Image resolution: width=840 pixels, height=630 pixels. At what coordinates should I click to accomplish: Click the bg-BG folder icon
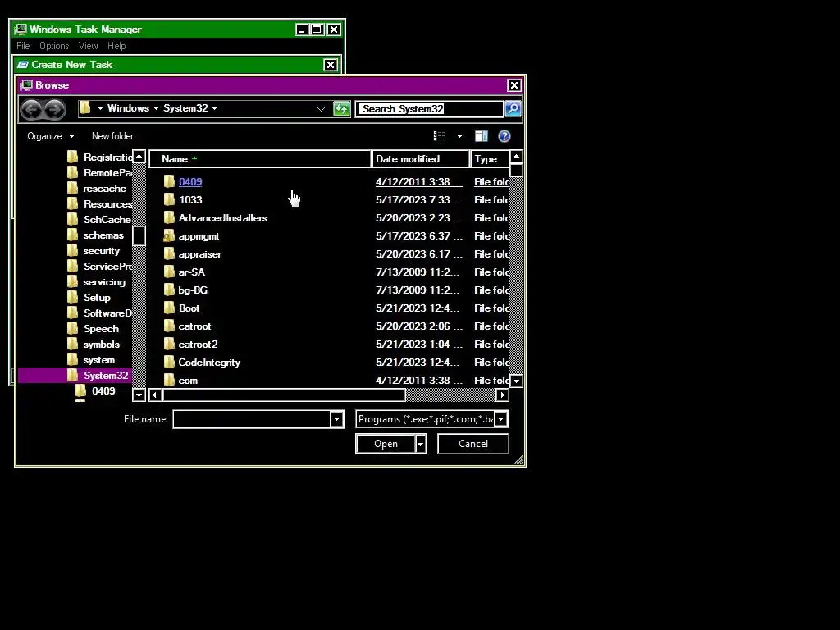tap(169, 290)
